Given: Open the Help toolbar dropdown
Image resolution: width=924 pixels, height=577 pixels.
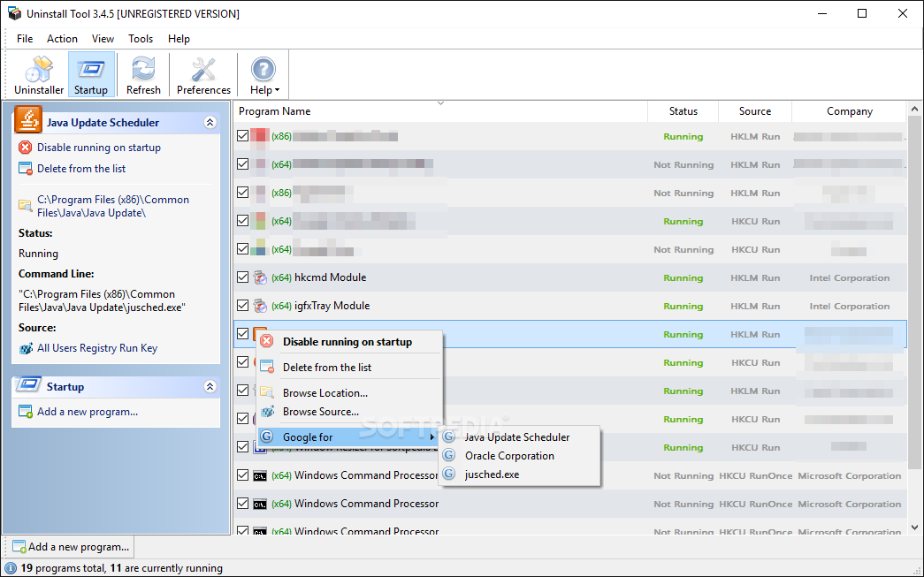Looking at the screenshot, I should (264, 75).
